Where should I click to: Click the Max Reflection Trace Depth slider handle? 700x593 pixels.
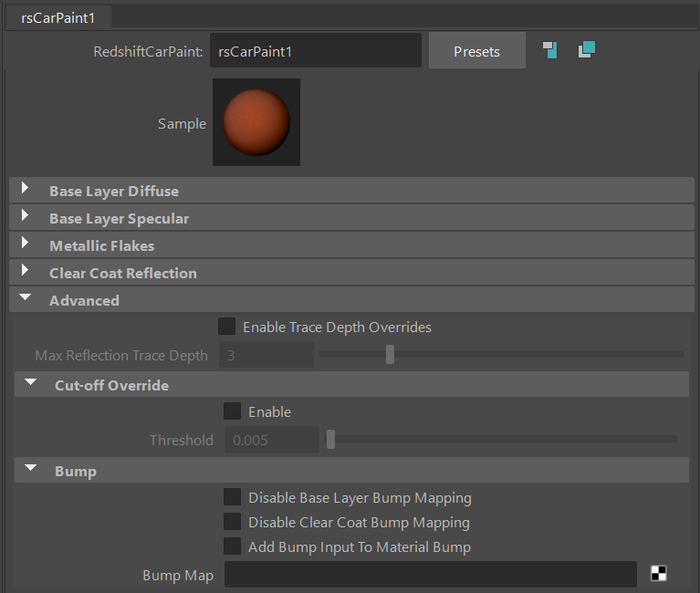(391, 354)
